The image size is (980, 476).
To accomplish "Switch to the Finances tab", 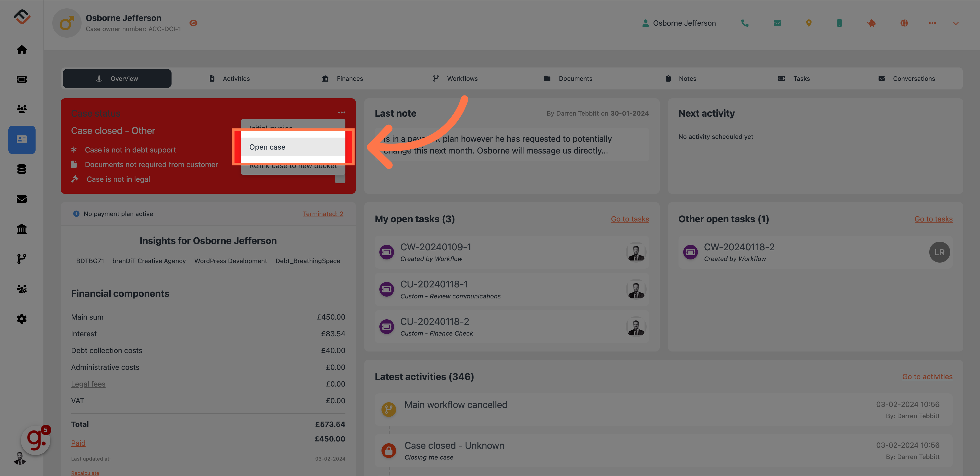I will [x=349, y=78].
